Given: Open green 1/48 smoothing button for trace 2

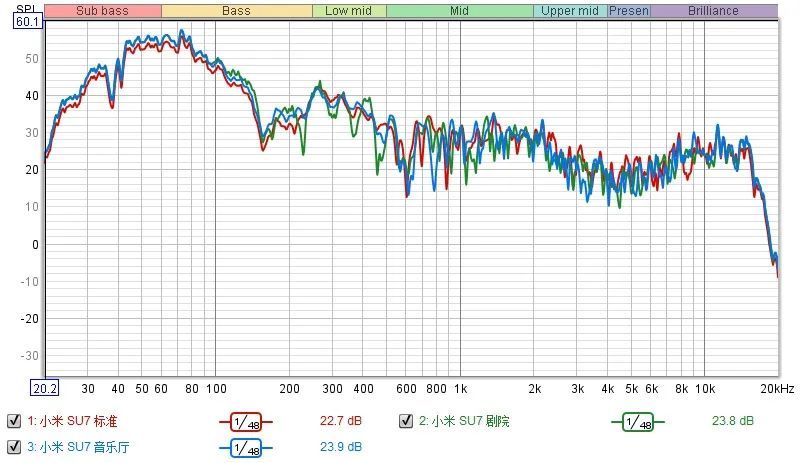Looking at the screenshot, I should [x=638, y=422].
